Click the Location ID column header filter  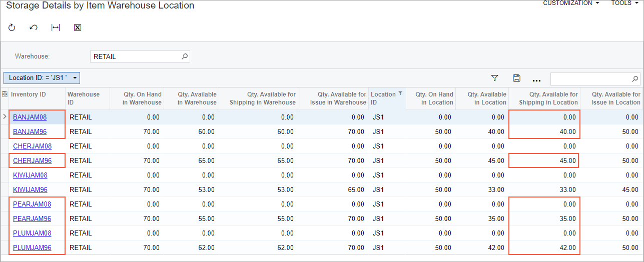tap(400, 93)
